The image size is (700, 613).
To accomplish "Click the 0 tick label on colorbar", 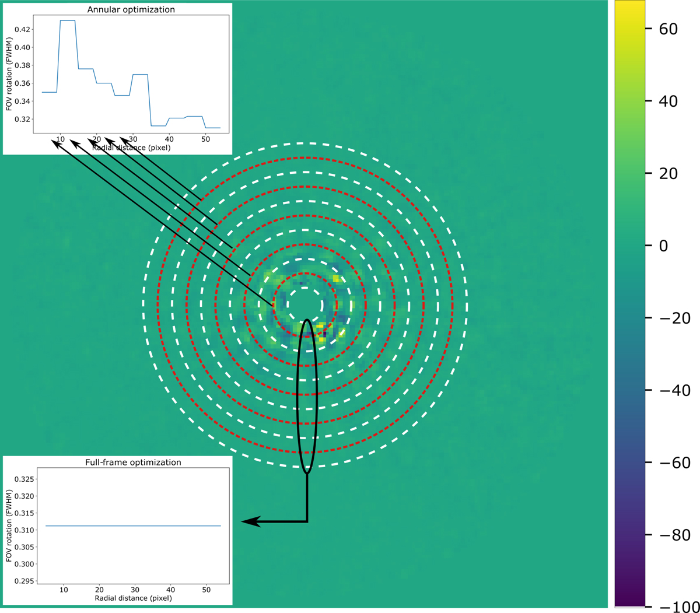I will click(662, 246).
